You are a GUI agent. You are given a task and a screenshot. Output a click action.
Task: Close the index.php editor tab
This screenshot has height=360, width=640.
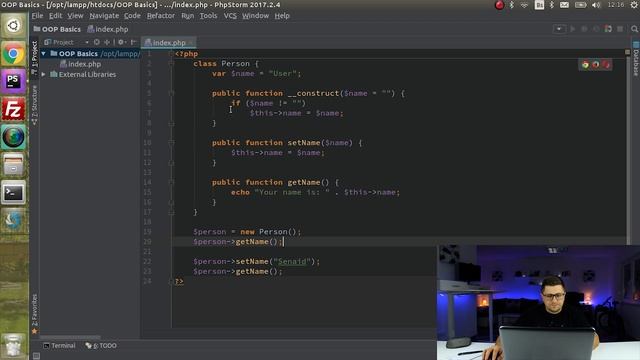click(x=191, y=42)
